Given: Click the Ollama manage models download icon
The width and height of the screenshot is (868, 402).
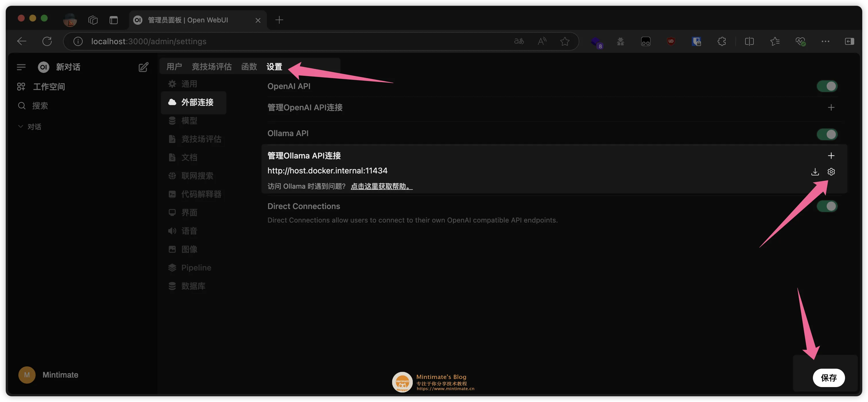Looking at the screenshot, I should coord(815,172).
